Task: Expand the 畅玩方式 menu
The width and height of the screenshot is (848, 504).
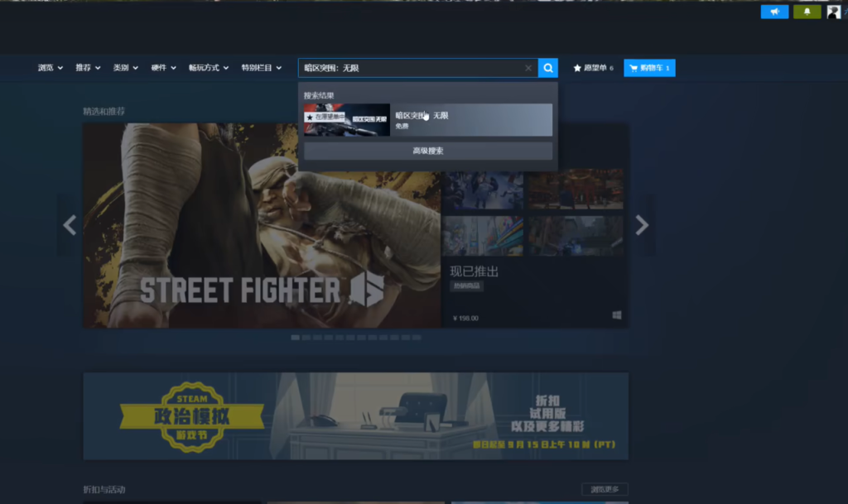Action: [x=208, y=68]
